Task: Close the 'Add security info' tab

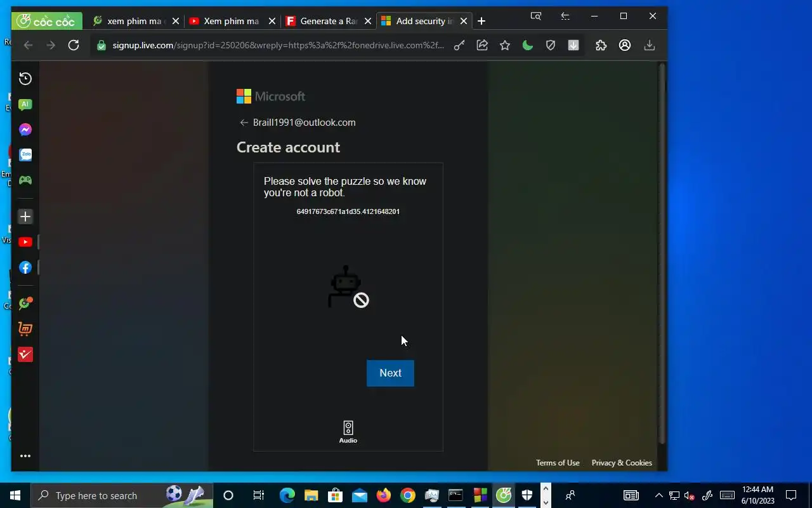Action: coord(464,21)
